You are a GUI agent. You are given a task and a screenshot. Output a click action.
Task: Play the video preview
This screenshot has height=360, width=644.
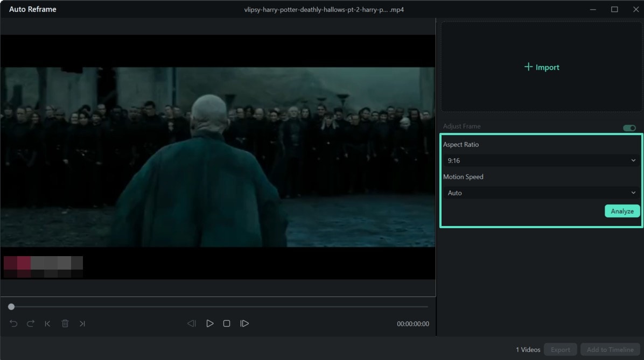pos(209,323)
